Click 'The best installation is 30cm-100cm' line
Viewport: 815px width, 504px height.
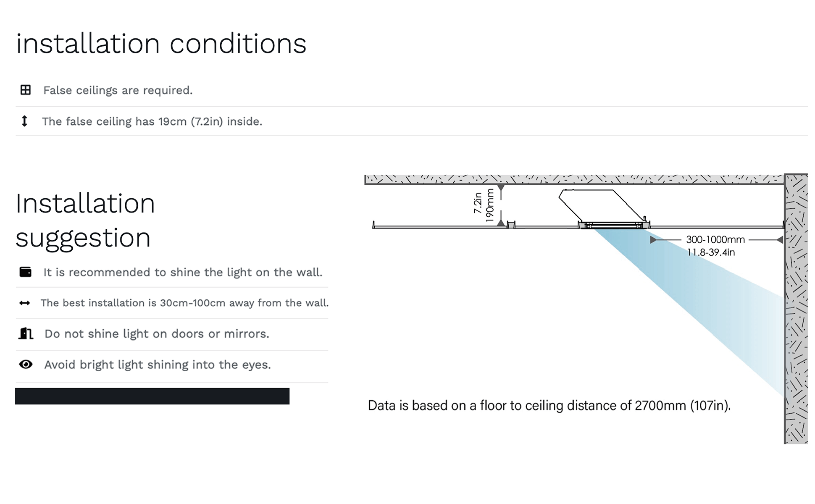(x=184, y=303)
